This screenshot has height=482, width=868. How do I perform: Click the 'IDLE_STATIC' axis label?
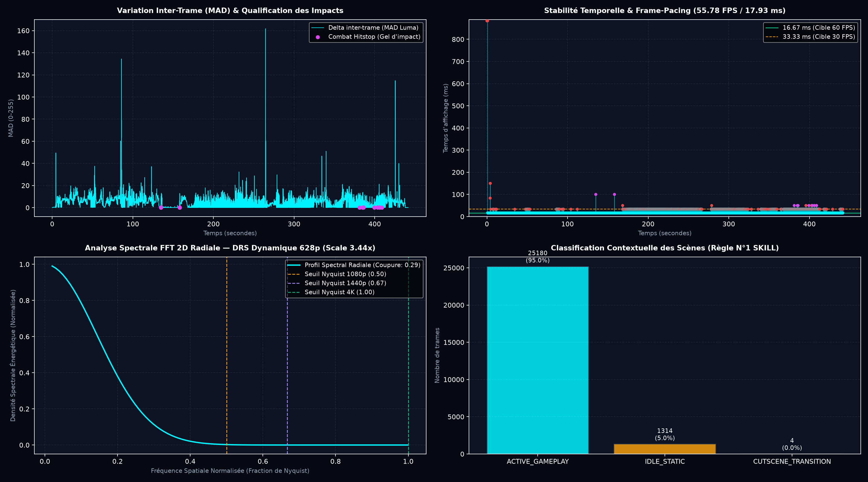665,462
